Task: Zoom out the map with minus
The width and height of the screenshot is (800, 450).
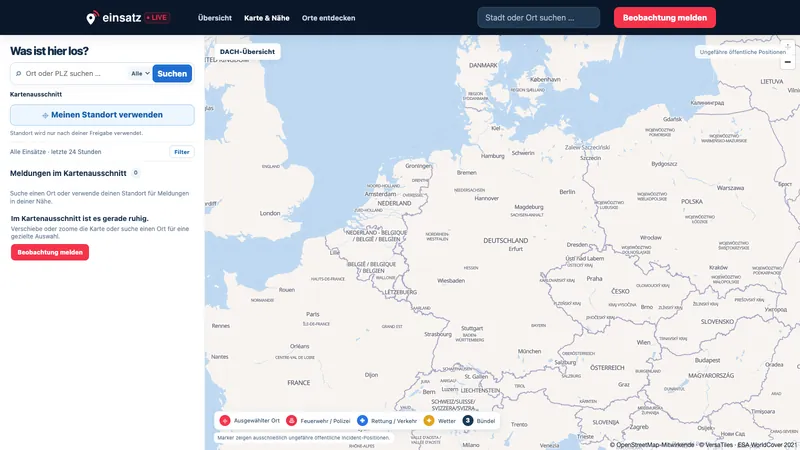Action: point(788,62)
